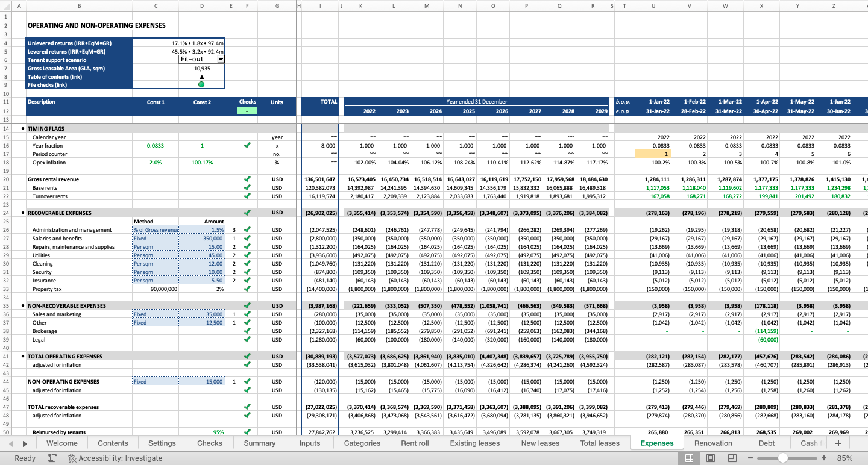
Task: Click the green dash cell under Checks header
Action: 247,111
